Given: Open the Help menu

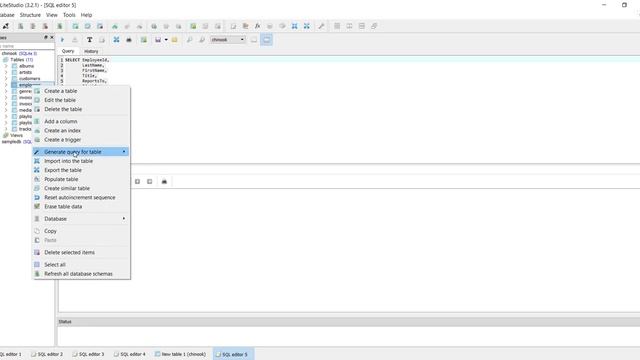Looking at the screenshot, I should [x=86, y=15].
